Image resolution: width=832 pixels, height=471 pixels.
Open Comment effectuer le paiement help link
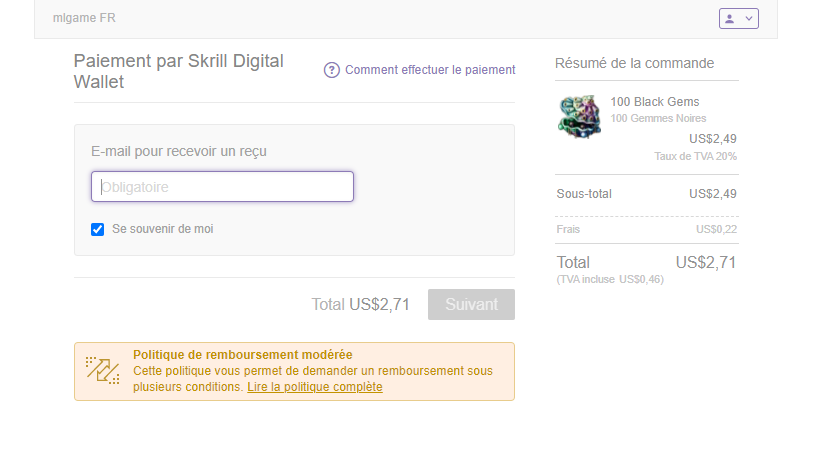coord(430,70)
